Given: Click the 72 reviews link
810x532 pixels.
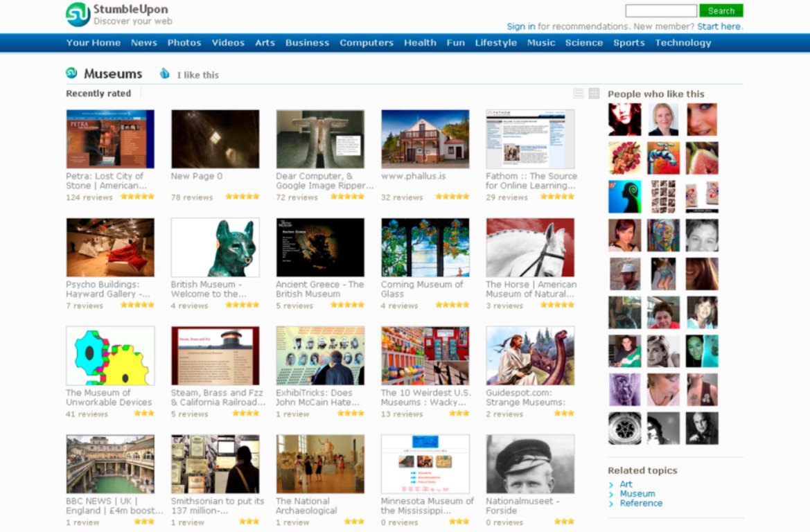Looking at the screenshot, I should 297,197.
